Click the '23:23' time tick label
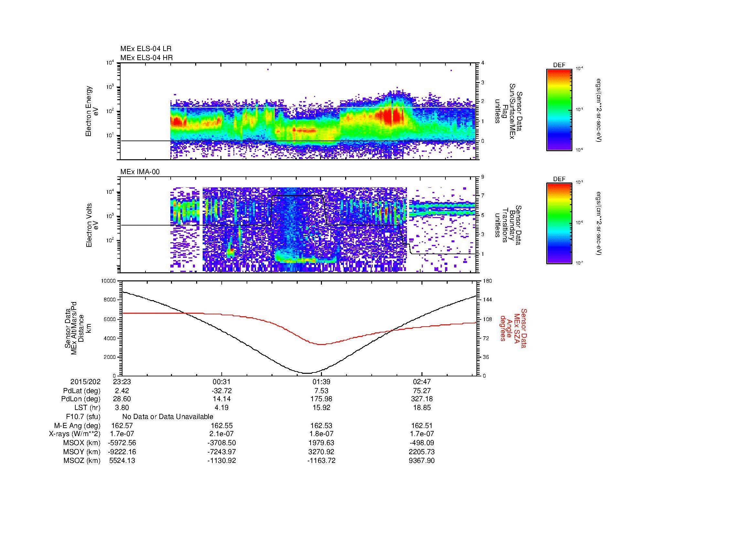The height and width of the screenshot is (534, 756). 122,382
